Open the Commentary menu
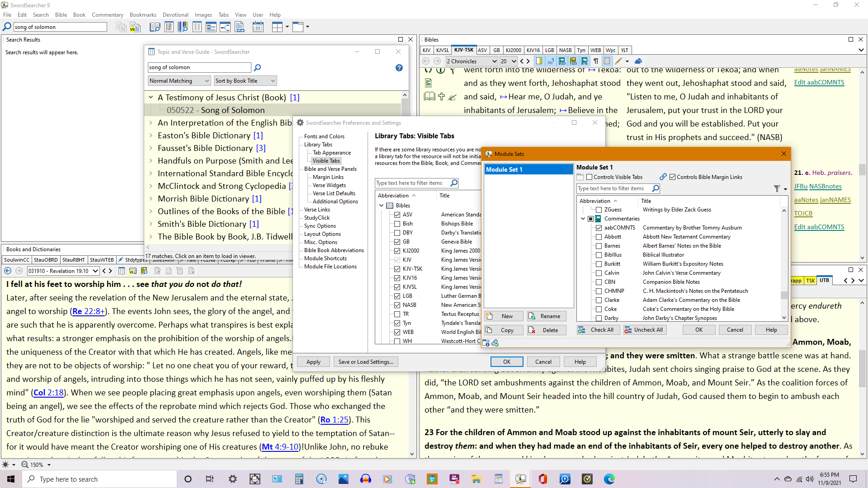Image resolution: width=868 pixels, height=488 pixels. tap(107, 15)
